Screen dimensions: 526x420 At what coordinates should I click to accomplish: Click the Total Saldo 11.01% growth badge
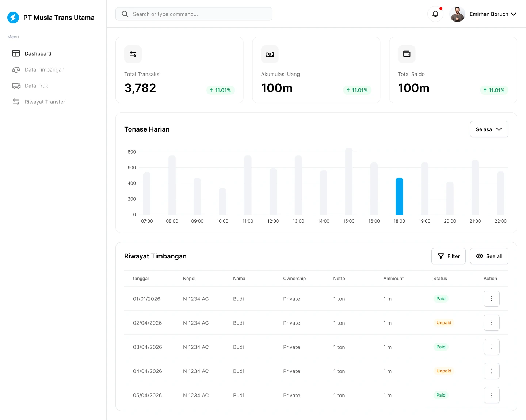[494, 90]
